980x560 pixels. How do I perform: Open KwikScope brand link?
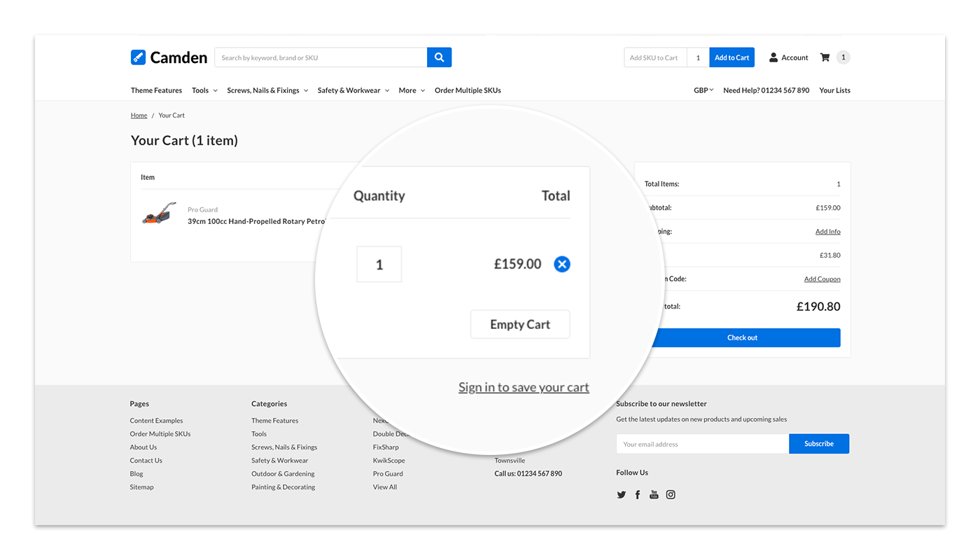(389, 461)
